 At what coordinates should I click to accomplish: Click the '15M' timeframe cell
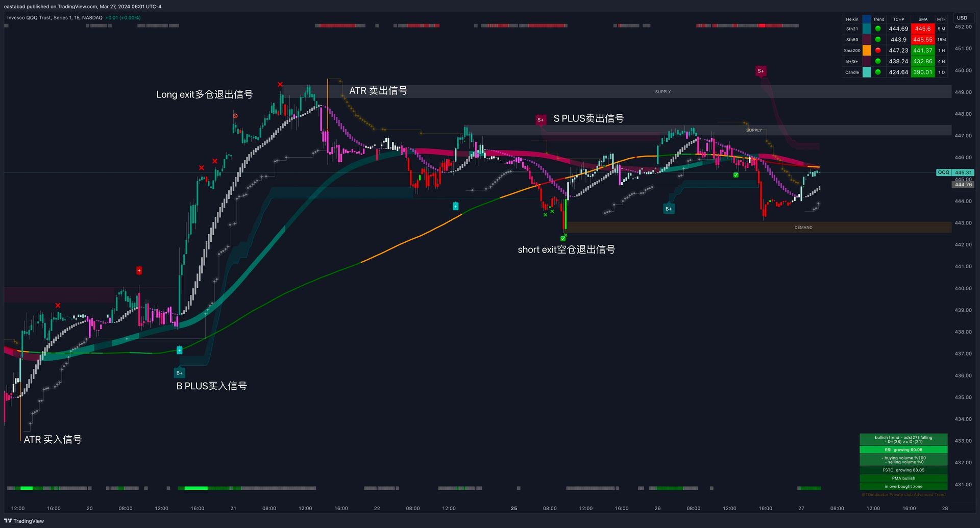[x=942, y=39]
